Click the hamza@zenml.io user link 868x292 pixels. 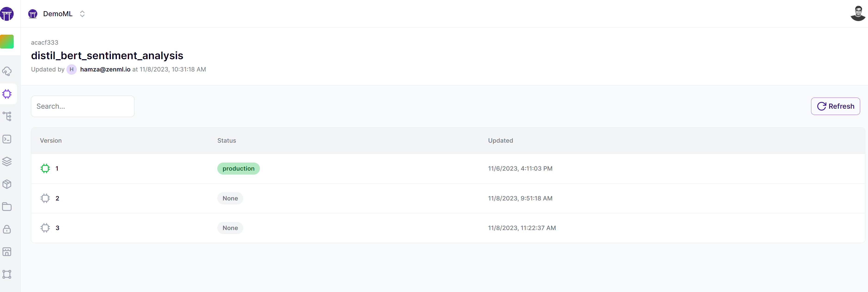coord(105,69)
